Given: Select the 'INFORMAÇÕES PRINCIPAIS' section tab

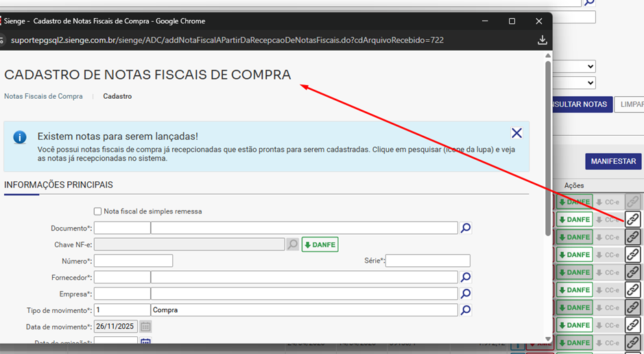Looking at the screenshot, I should pyautogui.click(x=58, y=185).
